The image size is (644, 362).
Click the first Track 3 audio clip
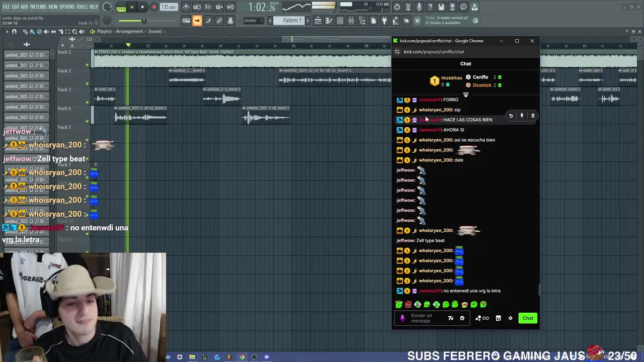tap(105, 96)
